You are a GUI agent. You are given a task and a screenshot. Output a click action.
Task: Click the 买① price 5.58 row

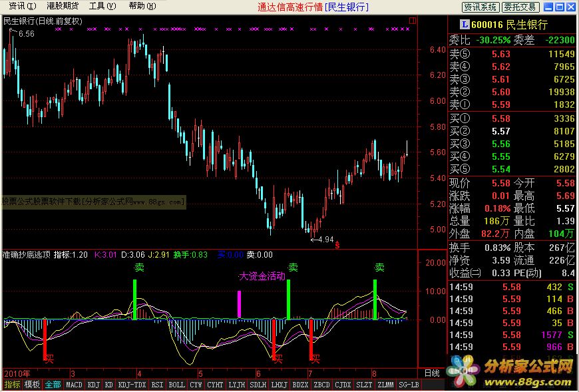[x=512, y=118]
